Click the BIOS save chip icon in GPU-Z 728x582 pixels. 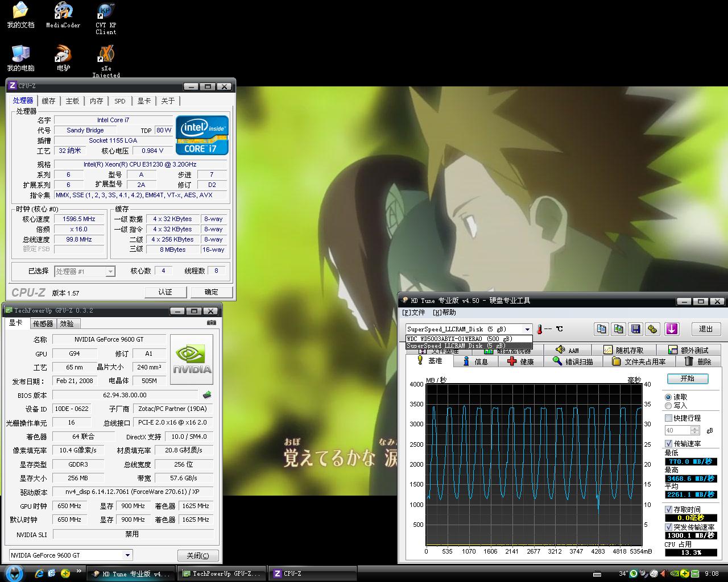[207, 394]
